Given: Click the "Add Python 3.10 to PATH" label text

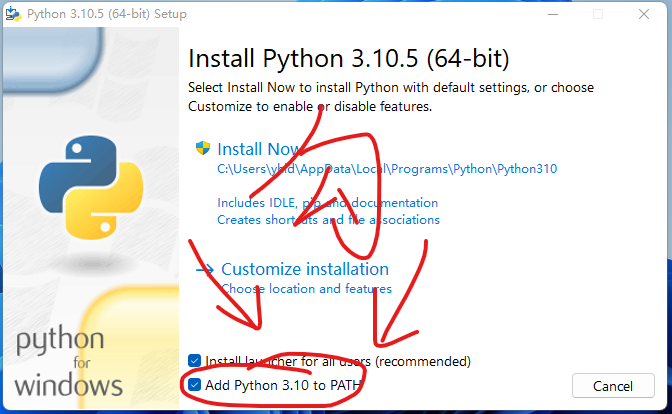Looking at the screenshot, I should (x=283, y=385).
